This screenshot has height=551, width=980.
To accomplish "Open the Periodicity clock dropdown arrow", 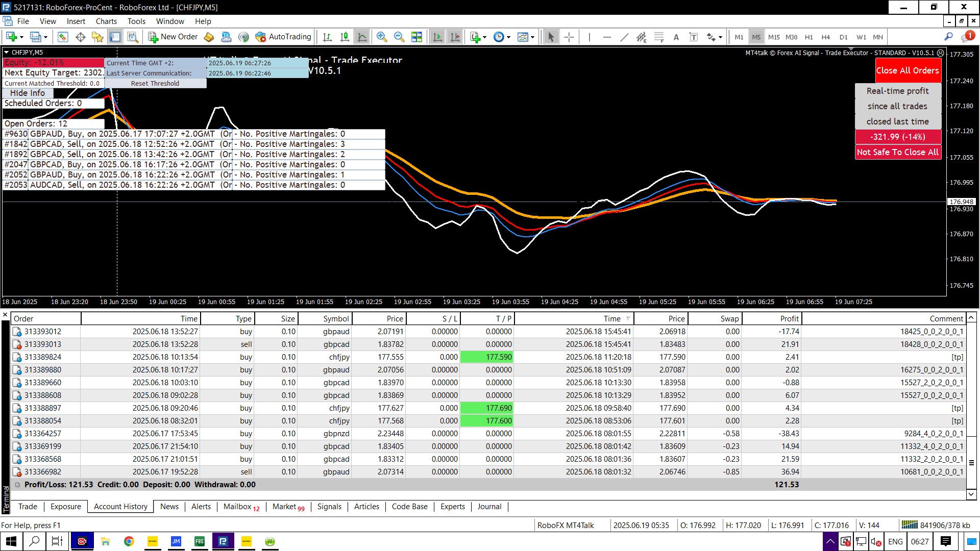I will [508, 37].
